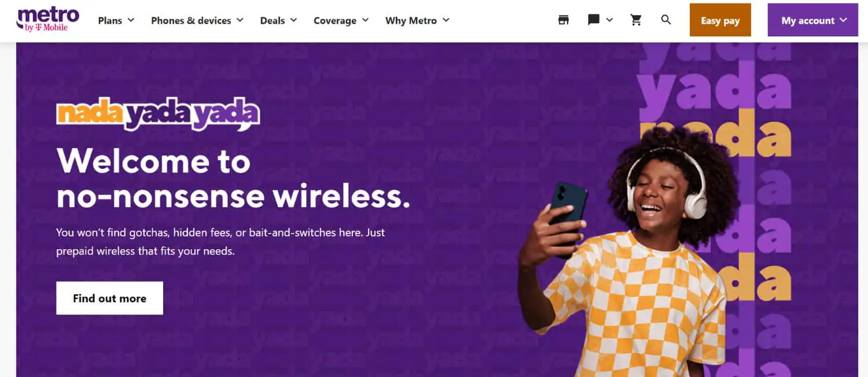The height and width of the screenshot is (377, 868).
Task: Click the search magnifier icon
Action: pos(666,20)
